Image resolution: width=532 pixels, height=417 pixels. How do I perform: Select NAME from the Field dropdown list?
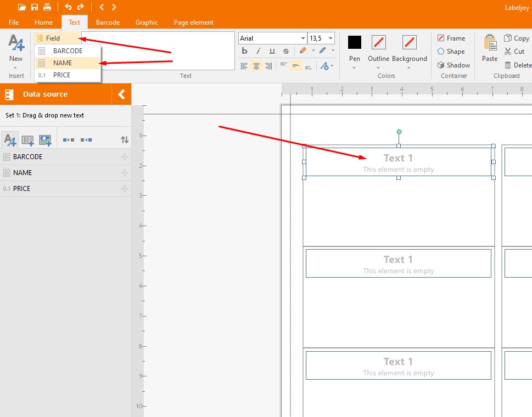[63, 63]
